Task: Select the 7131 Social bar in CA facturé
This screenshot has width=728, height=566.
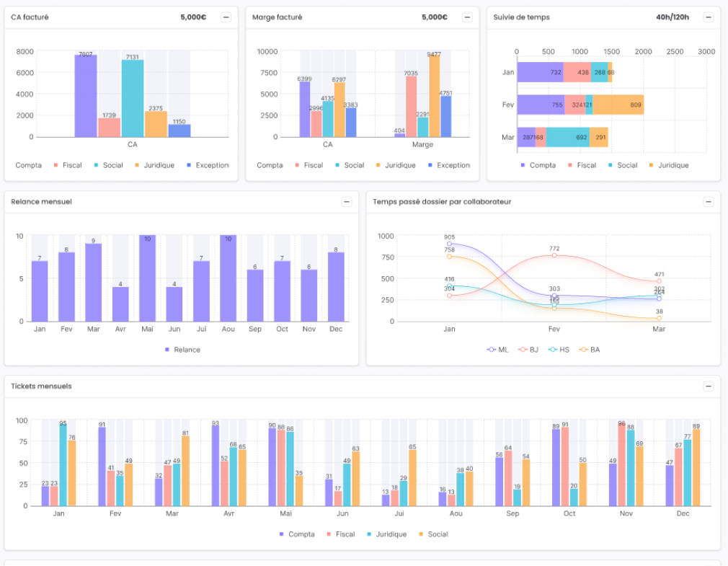Action: (x=133, y=99)
